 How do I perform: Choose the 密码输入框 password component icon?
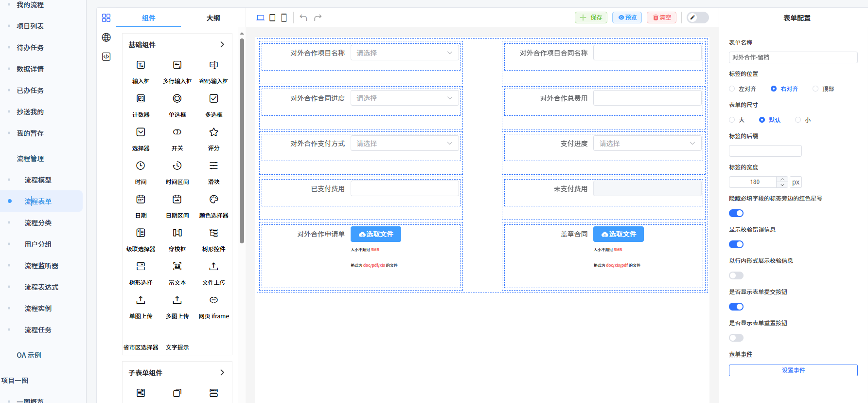point(213,65)
